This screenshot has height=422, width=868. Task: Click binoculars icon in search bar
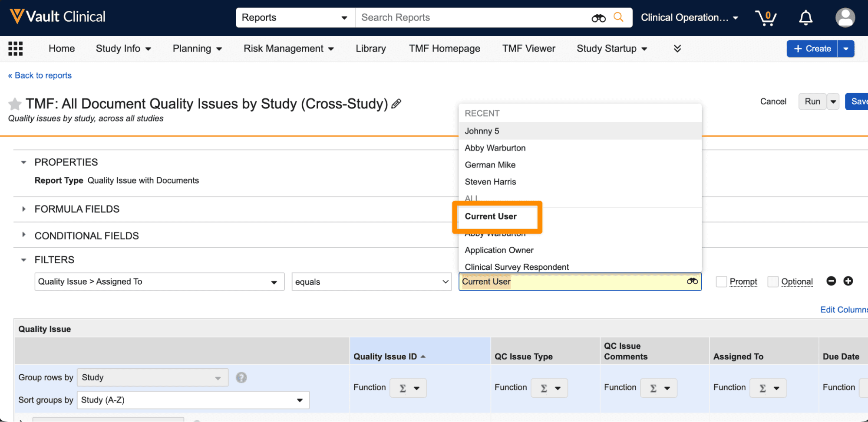pos(598,18)
